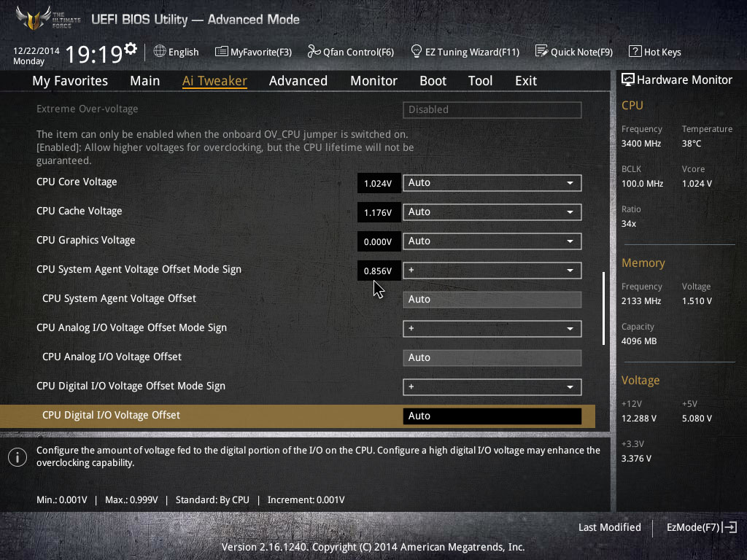
Task: Click the 1.024V core voltage readout
Action: [379, 183]
